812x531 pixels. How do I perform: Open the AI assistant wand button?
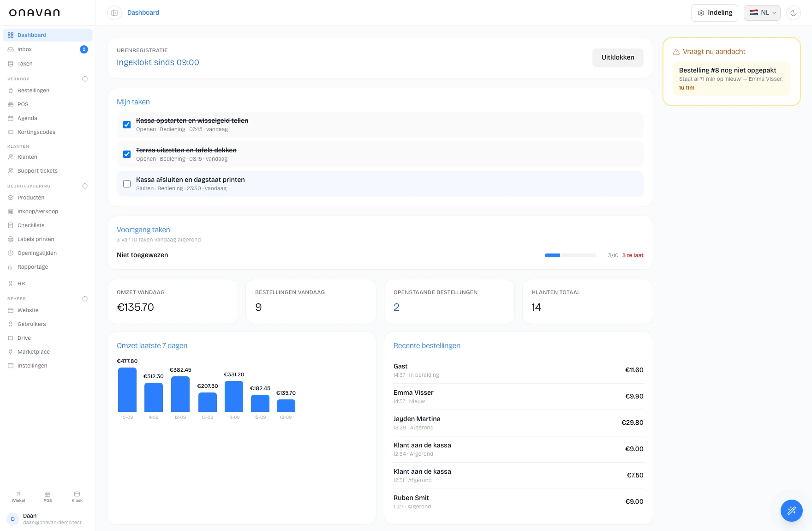click(x=792, y=511)
